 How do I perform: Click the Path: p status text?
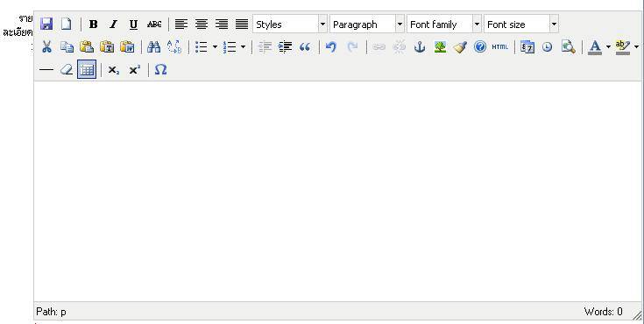[52, 312]
